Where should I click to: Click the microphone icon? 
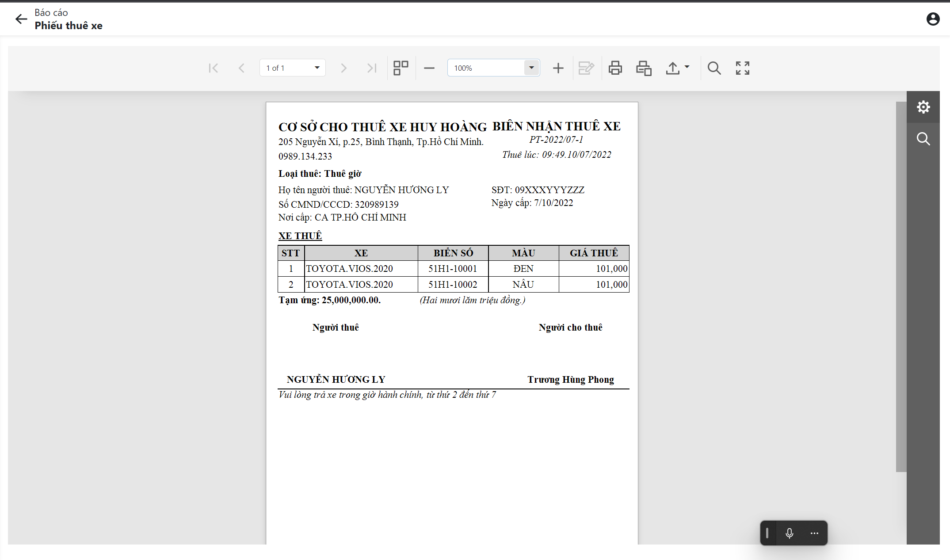click(790, 533)
